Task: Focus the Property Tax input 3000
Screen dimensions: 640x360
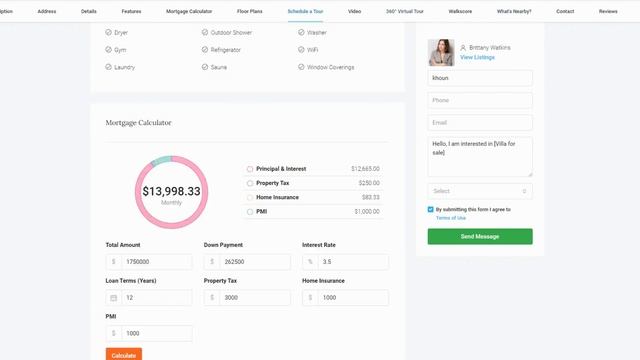Action: [x=255, y=298]
